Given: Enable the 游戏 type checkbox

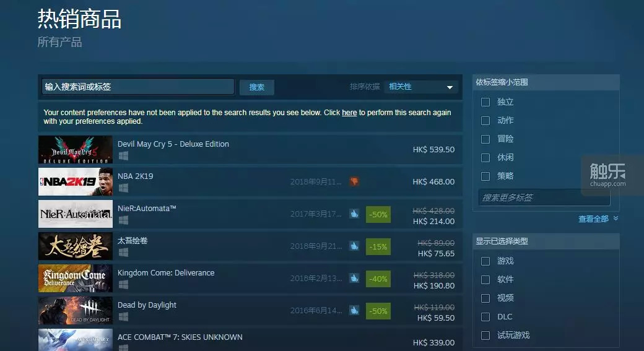Looking at the screenshot, I should point(485,261).
